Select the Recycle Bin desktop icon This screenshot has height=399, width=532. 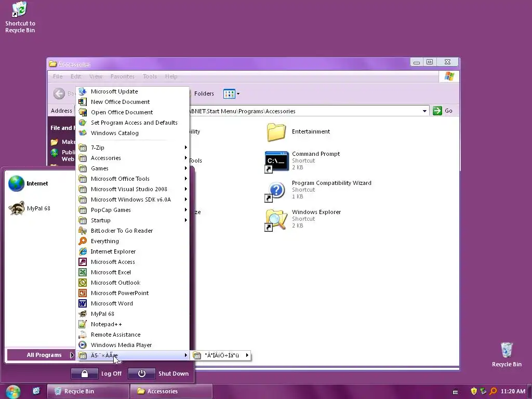507,355
